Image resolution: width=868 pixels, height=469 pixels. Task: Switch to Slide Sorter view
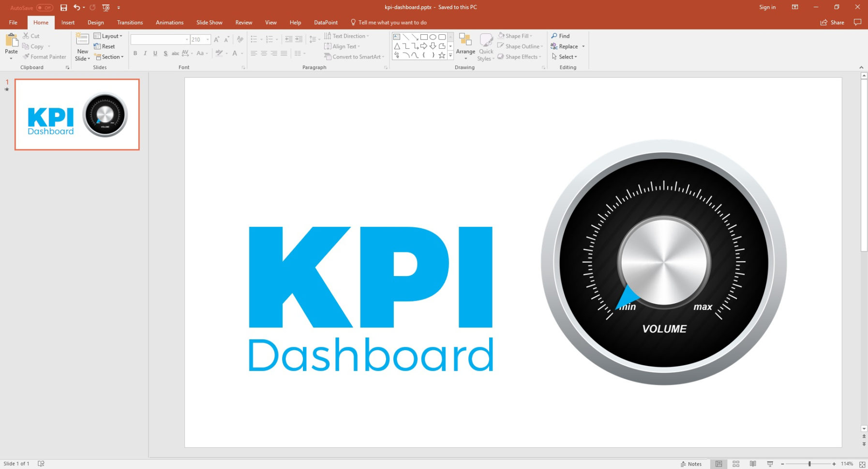pos(735,463)
